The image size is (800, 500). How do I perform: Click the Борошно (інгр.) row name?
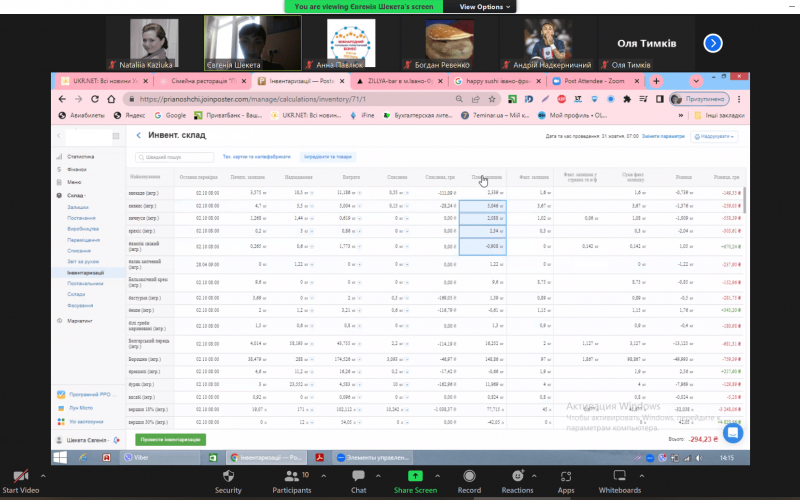point(145,359)
